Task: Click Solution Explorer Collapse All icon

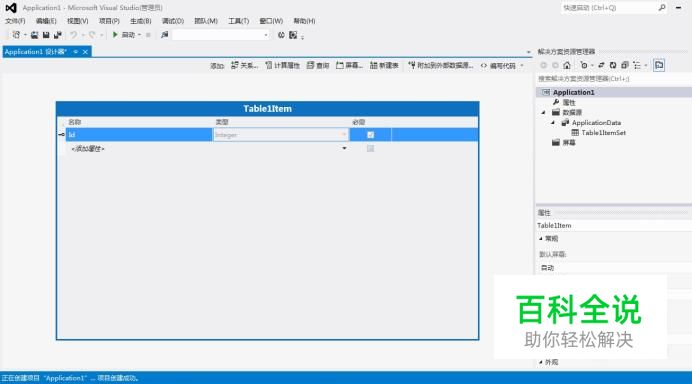Action: pos(625,65)
